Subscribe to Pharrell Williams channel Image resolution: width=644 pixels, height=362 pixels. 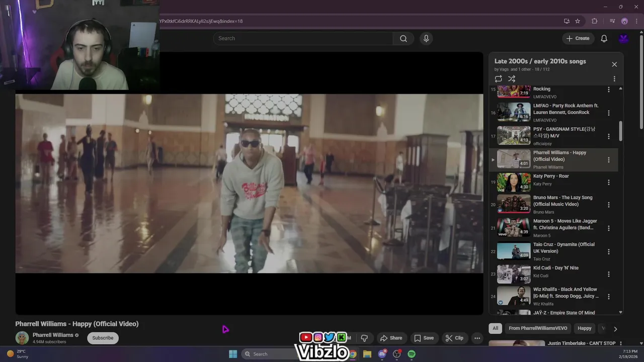(103, 338)
